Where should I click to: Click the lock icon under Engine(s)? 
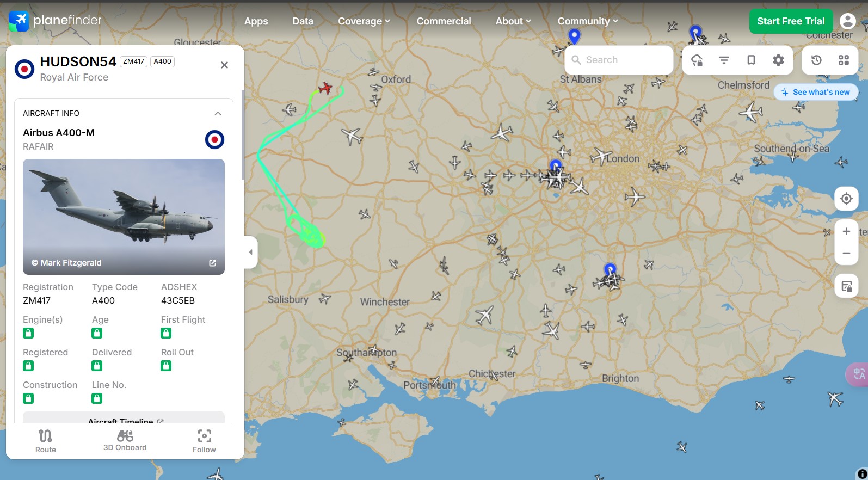pyautogui.click(x=28, y=333)
